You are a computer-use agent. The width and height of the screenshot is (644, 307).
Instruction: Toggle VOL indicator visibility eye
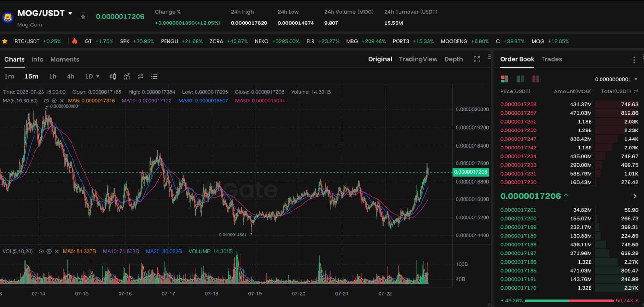point(41,251)
